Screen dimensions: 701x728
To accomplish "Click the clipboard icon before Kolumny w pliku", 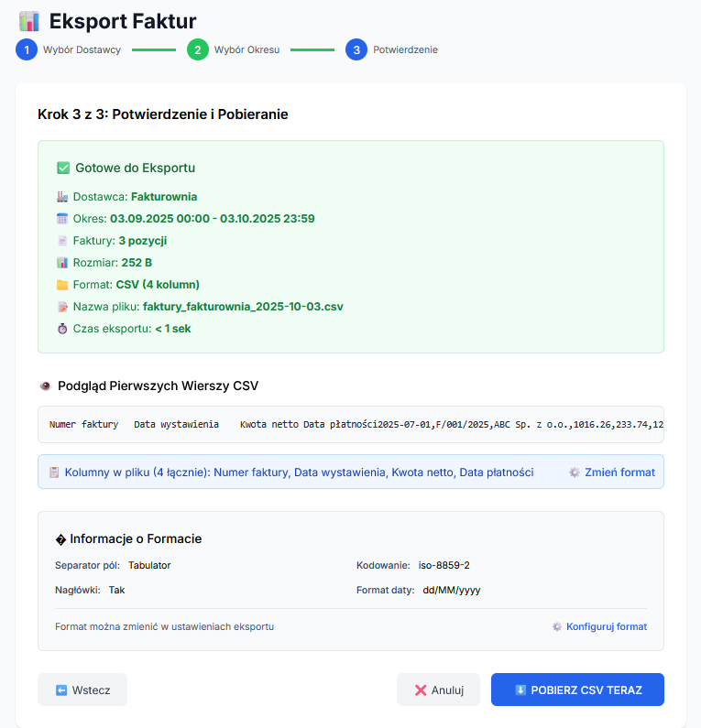I will click(x=54, y=473).
